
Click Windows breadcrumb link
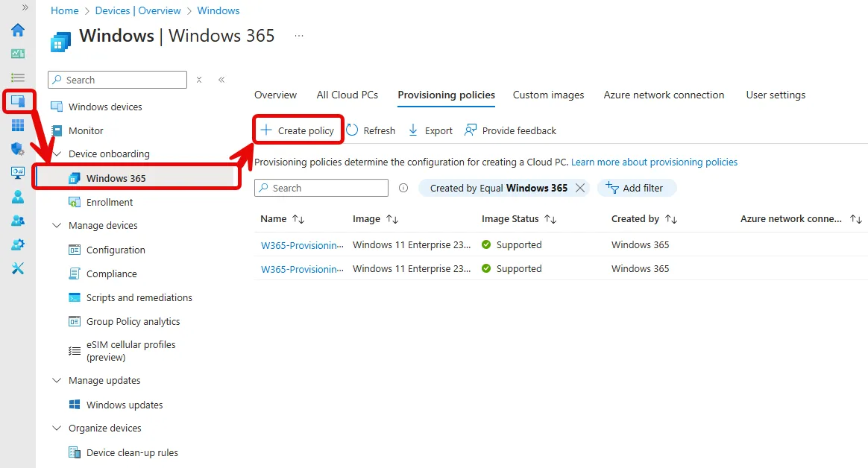point(218,10)
